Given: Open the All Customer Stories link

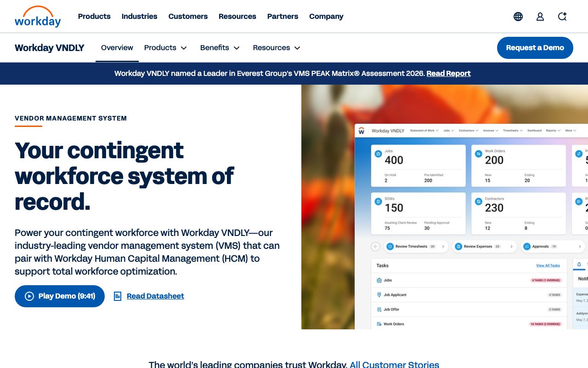Looking at the screenshot, I should coord(394,364).
